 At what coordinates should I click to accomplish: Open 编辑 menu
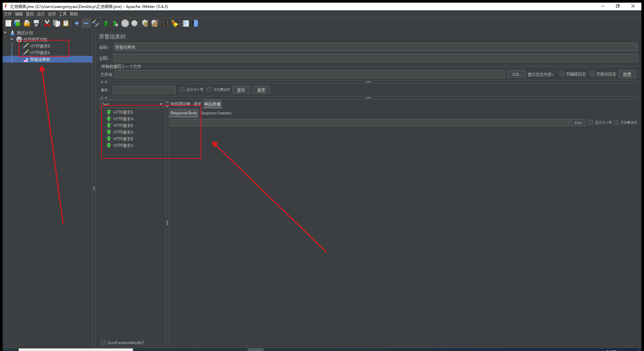[x=19, y=14]
